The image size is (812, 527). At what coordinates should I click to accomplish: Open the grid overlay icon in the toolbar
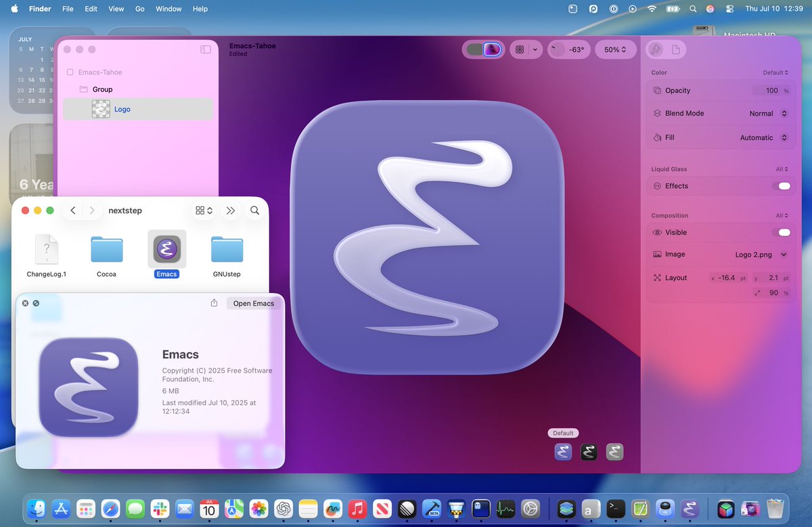520,49
